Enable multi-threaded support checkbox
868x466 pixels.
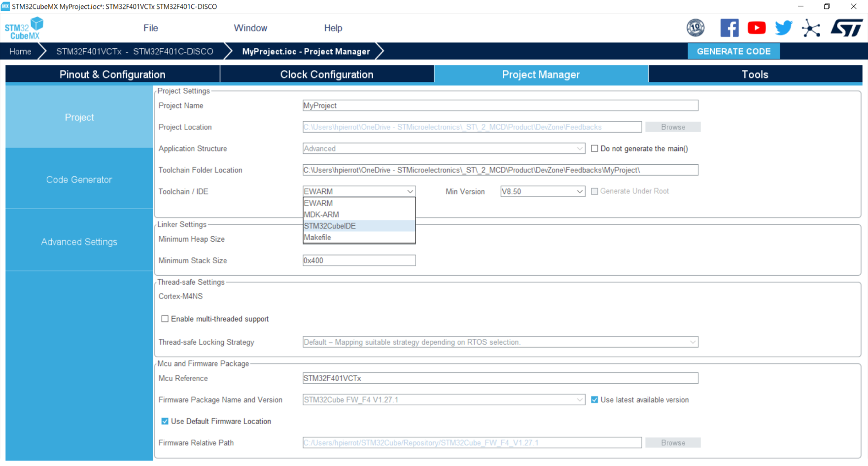click(x=165, y=319)
